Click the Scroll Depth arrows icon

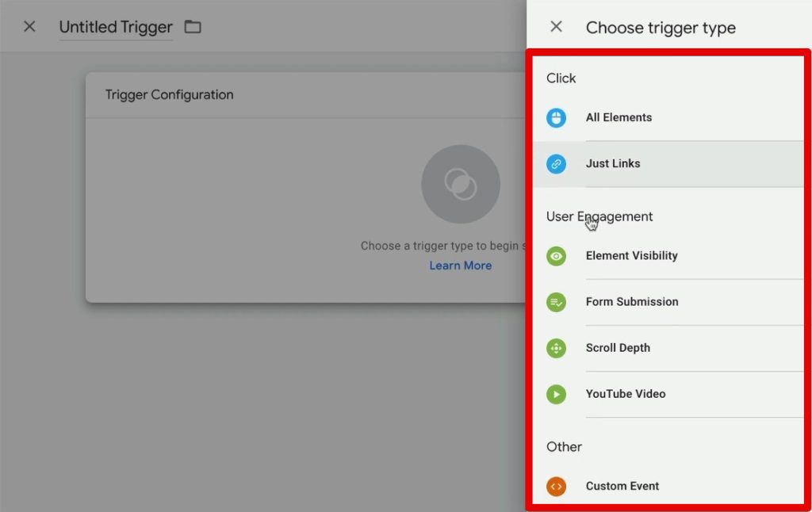coord(556,348)
